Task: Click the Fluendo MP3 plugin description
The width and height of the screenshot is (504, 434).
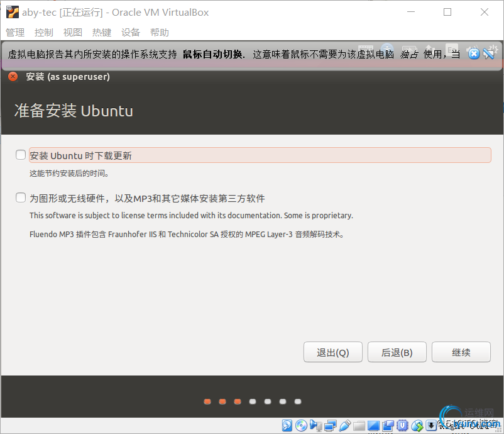Action: click(187, 234)
